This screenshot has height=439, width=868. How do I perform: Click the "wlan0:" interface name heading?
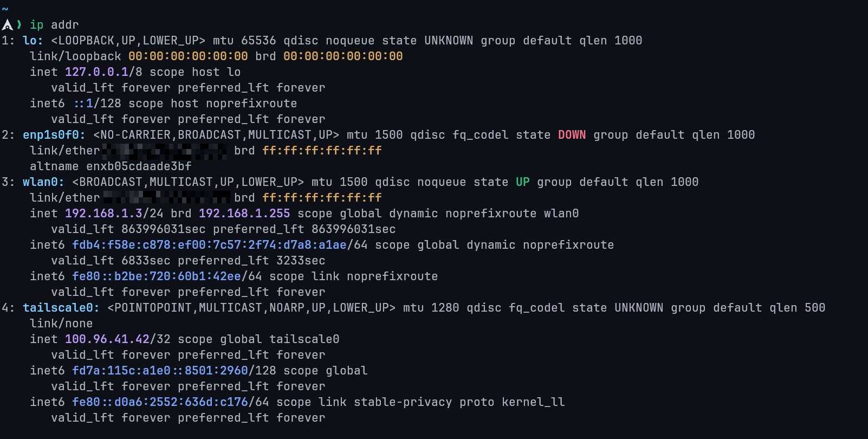pos(43,182)
